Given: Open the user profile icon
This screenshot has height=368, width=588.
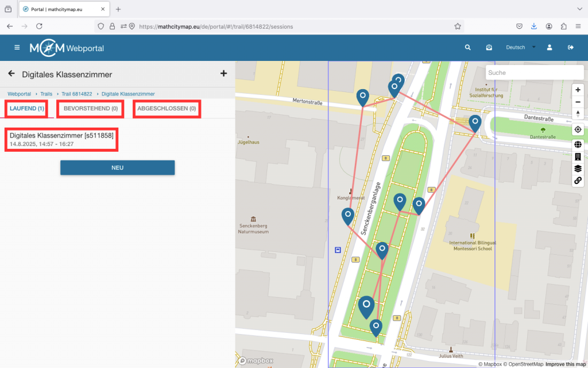Looking at the screenshot, I should [550, 48].
